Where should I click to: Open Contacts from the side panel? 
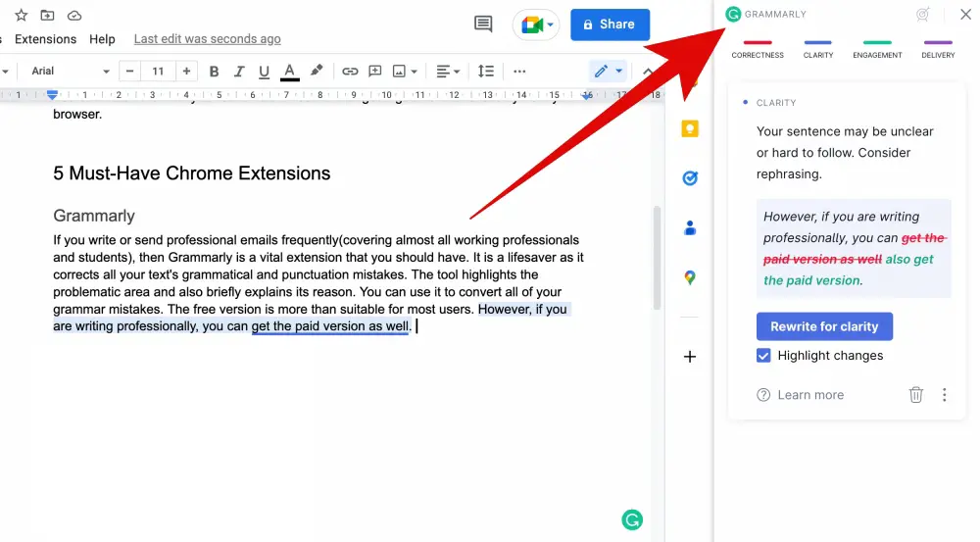click(x=689, y=227)
